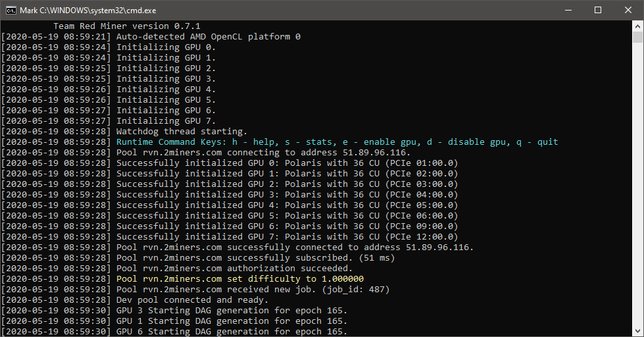Maximize the cmd.exe window
This screenshot has height=337, width=644.
point(598,11)
